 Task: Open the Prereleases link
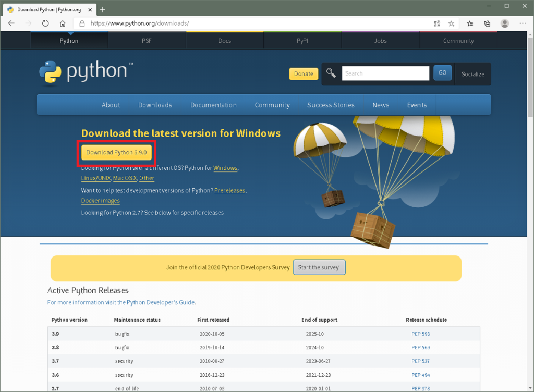pyautogui.click(x=230, y=191)
